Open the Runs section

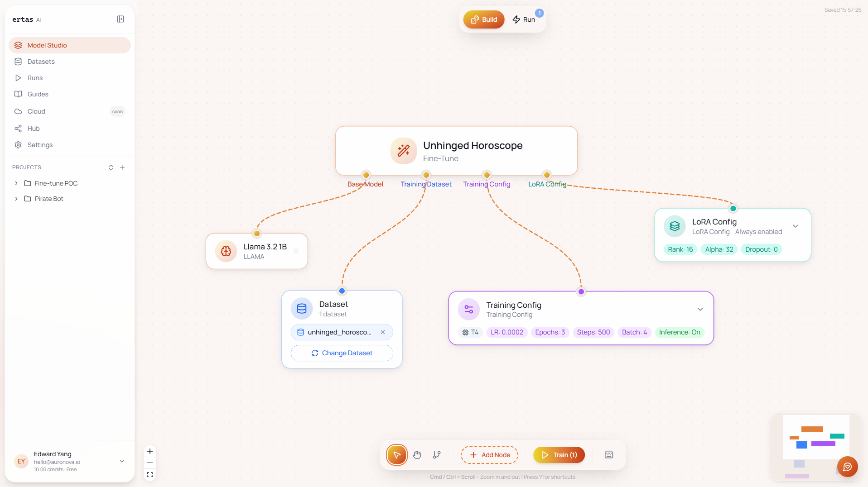pos(70,78)
